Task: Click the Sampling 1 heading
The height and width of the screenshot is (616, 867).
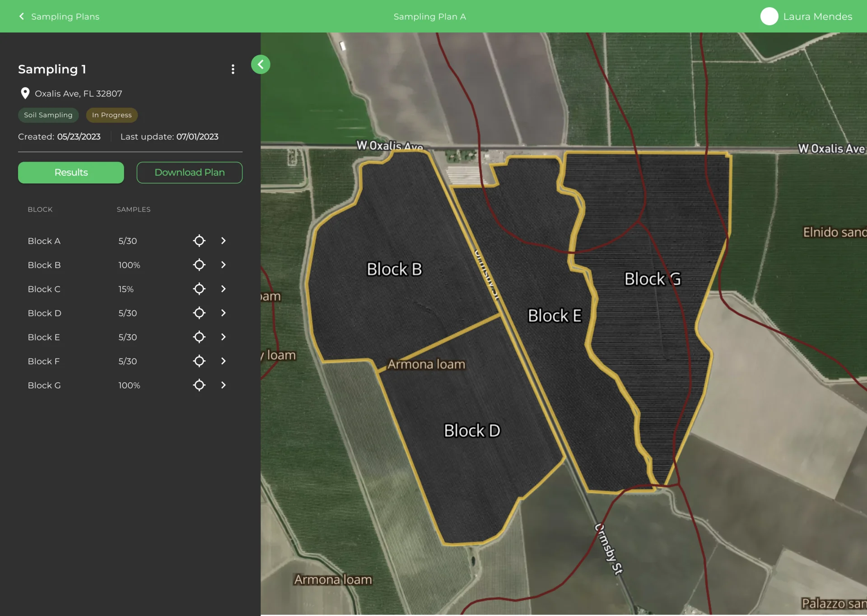Action: point(52,69)
